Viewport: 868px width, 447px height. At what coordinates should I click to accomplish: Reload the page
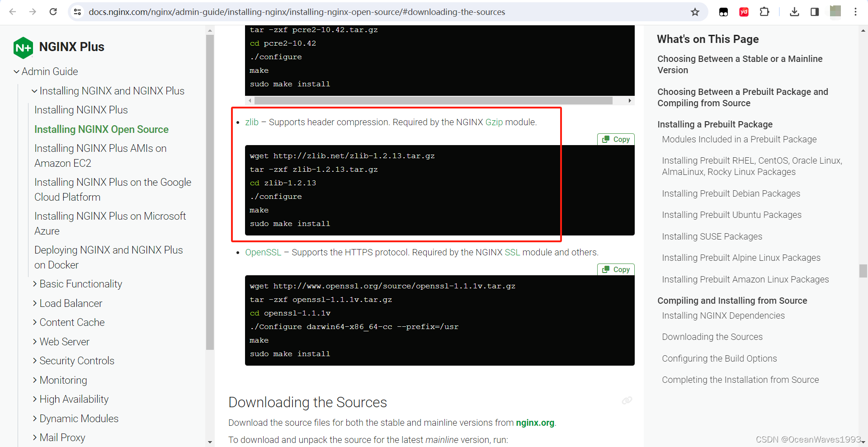pyautogui.click(x=53, y=12)
